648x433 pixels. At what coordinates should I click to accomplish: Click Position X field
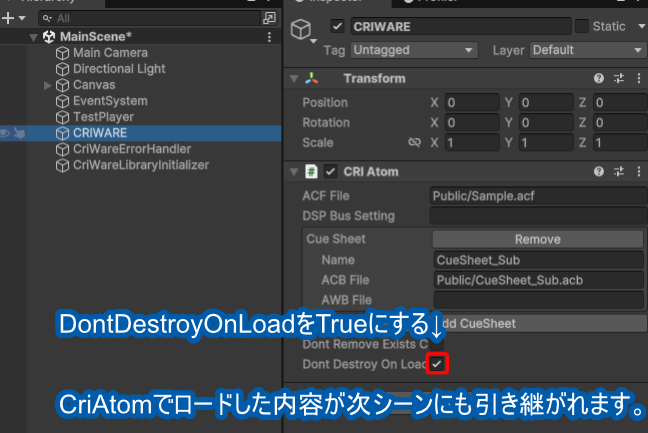pos(472,102)
